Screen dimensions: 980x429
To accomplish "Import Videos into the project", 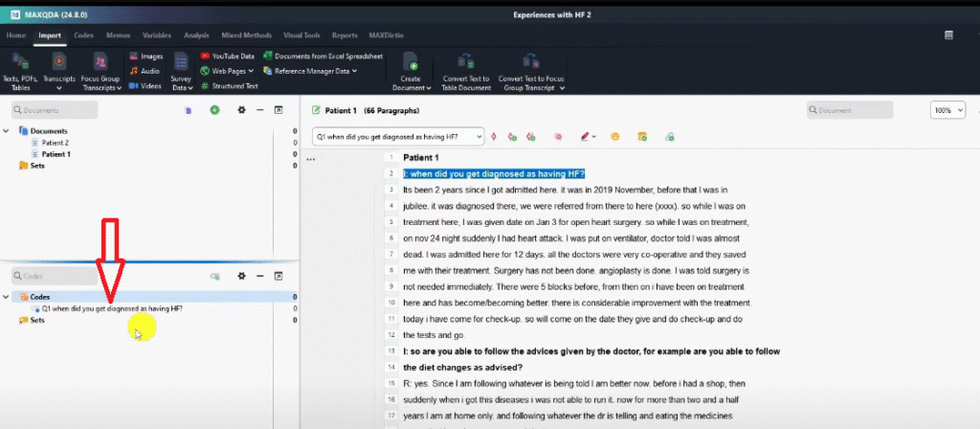I will pyautogui.click(x=145, y=86).
